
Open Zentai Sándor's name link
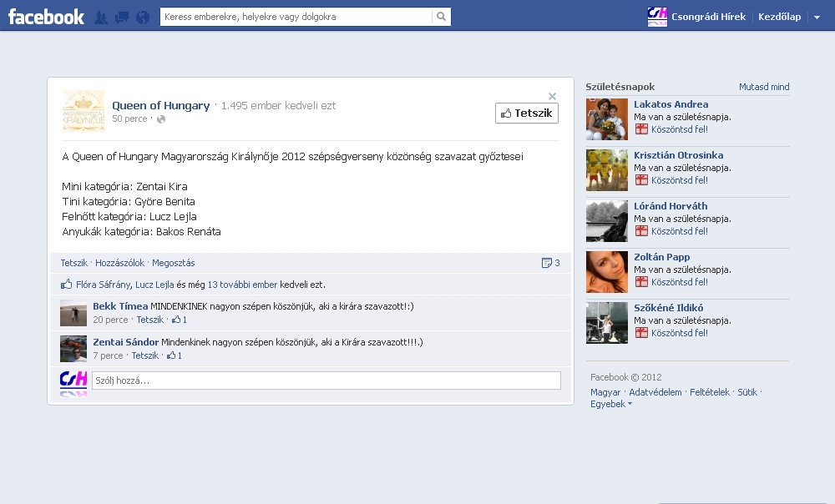126,342
